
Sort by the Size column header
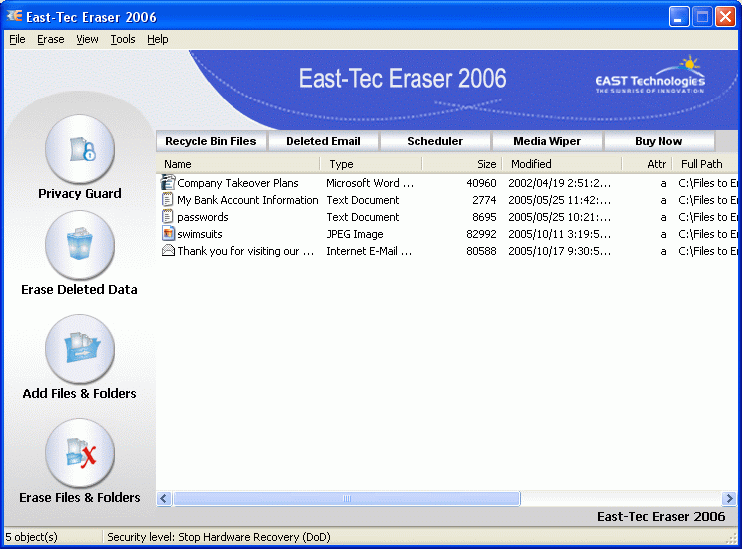coord(461,164)
